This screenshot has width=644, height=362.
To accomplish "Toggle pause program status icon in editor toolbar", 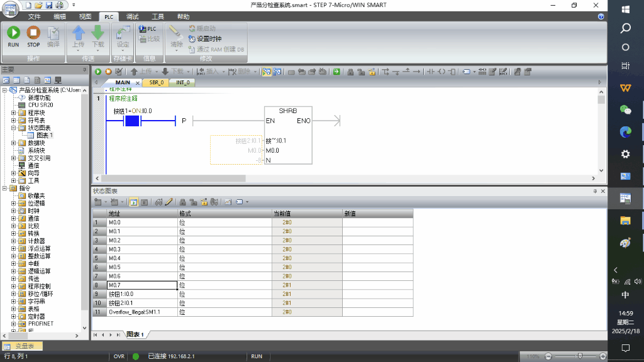I will 277,72.
